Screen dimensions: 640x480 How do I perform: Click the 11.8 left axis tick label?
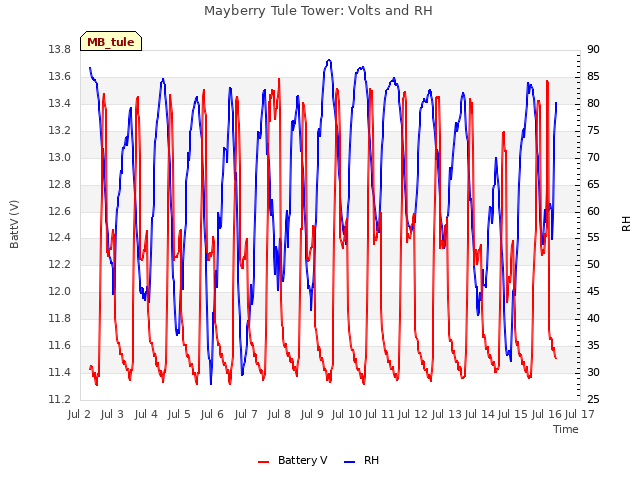59,318
